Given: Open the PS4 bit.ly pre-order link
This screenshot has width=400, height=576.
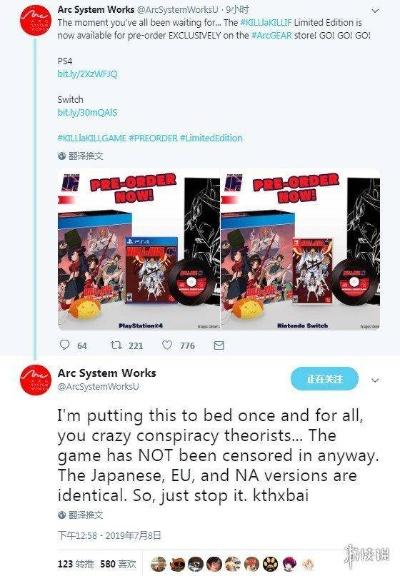Looking at the screenshot, I should (87, 74).
